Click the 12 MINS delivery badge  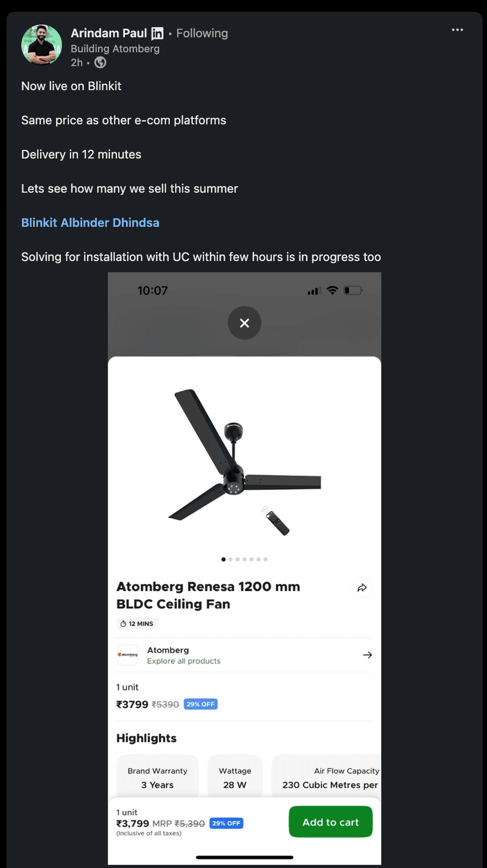(137, 623)
